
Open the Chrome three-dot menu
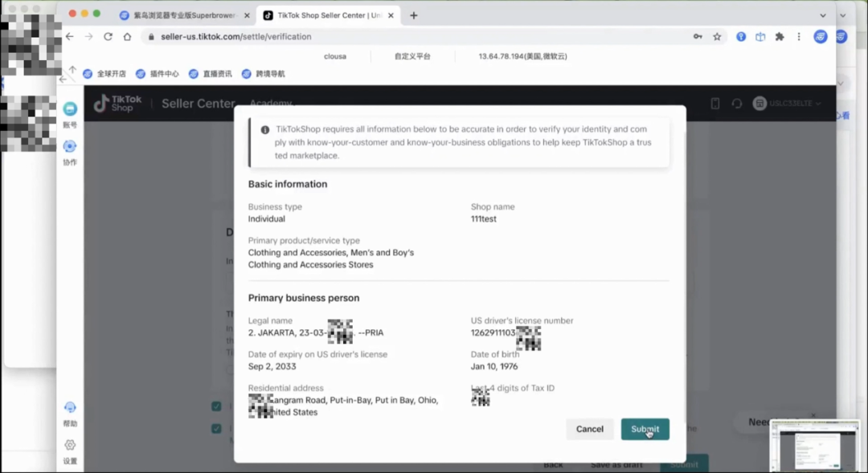(x=798, y=36)
